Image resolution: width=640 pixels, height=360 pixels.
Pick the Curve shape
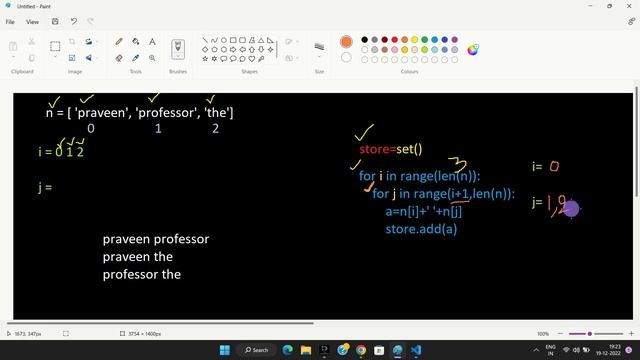pos(214,40)
